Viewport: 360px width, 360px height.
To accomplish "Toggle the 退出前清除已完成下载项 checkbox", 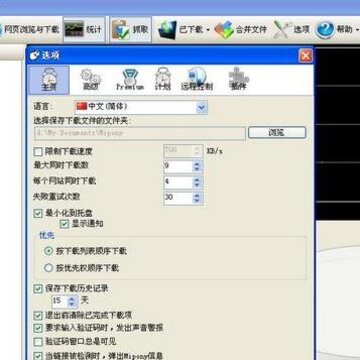I will 39,315.
